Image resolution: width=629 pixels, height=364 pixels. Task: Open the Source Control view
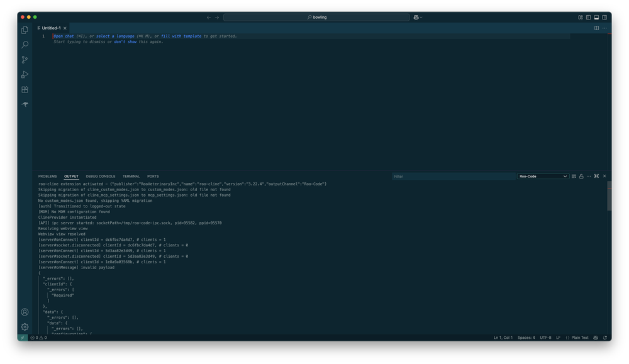24,60
